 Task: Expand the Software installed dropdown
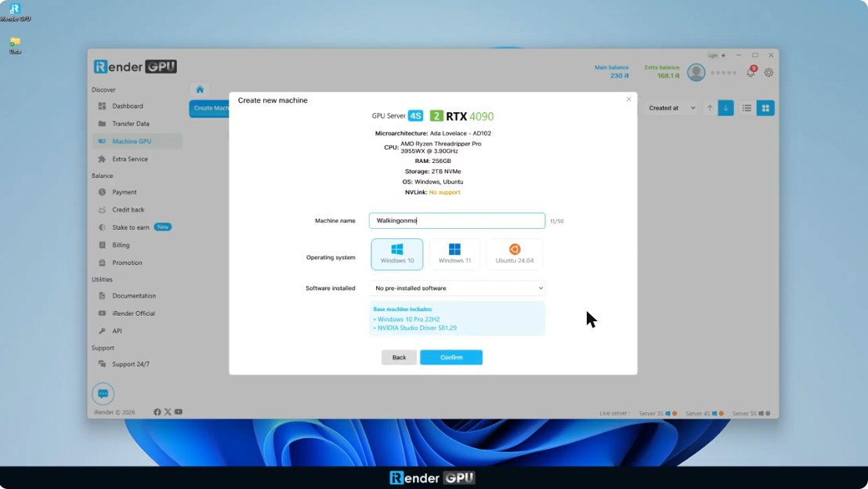point(457,288)
